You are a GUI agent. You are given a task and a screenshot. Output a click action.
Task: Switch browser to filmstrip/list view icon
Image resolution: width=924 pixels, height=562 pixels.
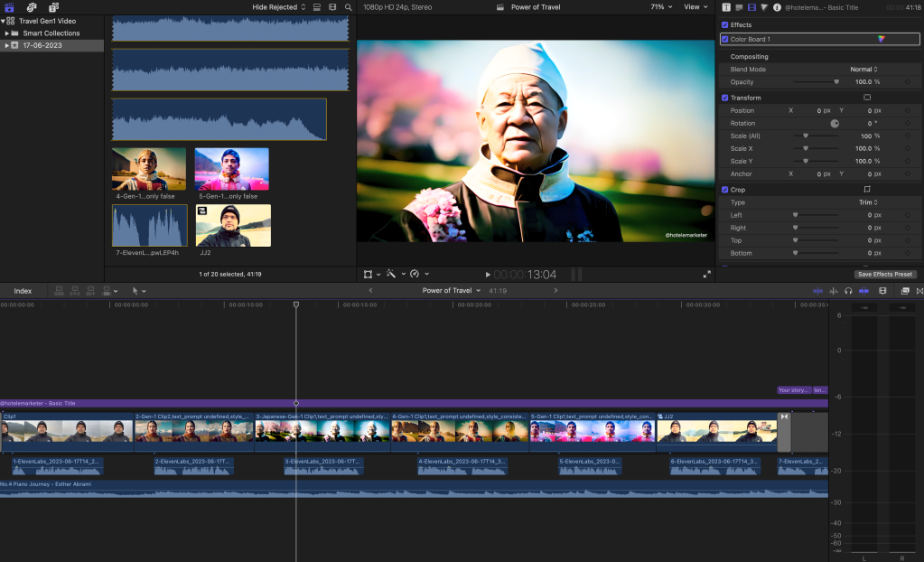tap(332, 7)
